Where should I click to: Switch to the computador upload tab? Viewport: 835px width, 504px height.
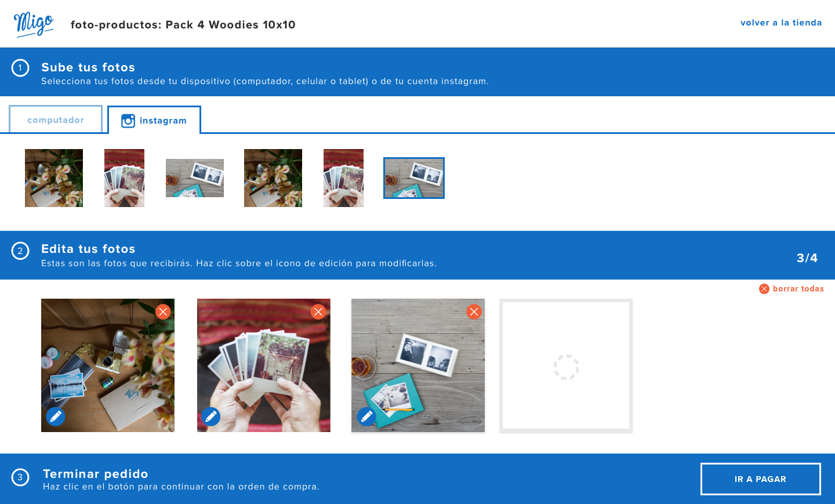pyautogui.click(x=56, y=120)
